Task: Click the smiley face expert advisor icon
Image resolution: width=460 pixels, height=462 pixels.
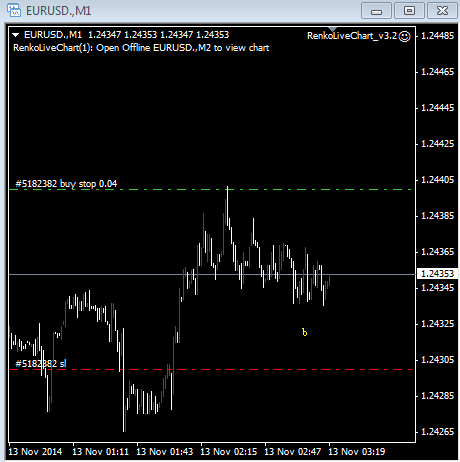Action: click(x=405, y=36)
